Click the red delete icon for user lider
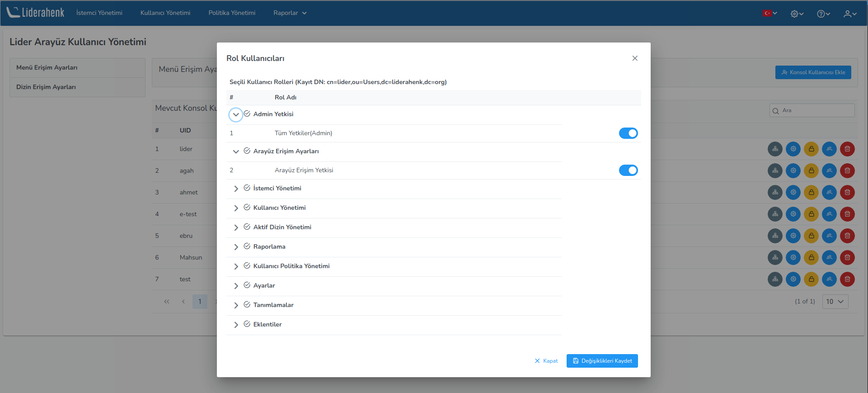This screenshot has width=868, height=393. (x=847, y=149)
